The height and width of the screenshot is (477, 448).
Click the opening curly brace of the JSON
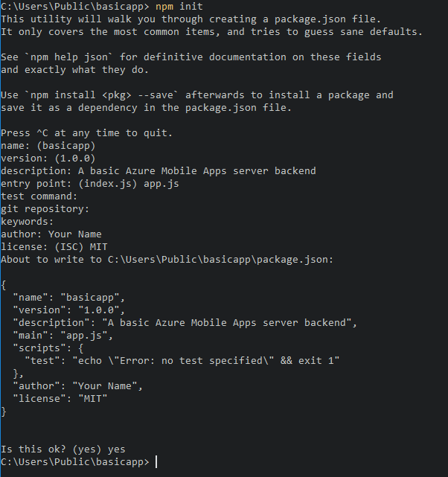click(x=4, y=284)
